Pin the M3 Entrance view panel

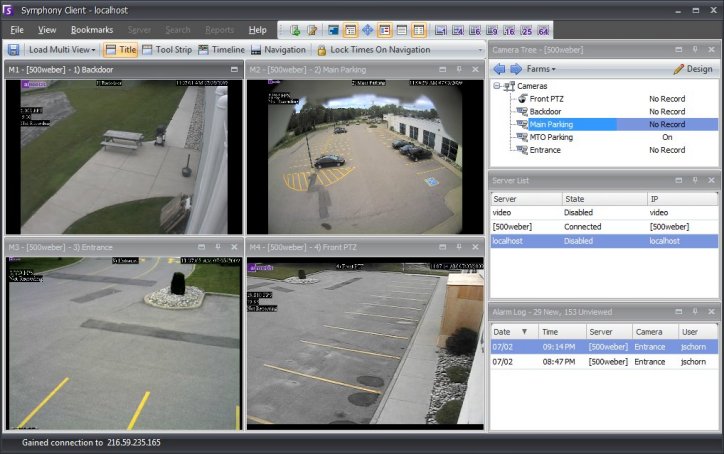pyautogui.click(x=217, y=247)
